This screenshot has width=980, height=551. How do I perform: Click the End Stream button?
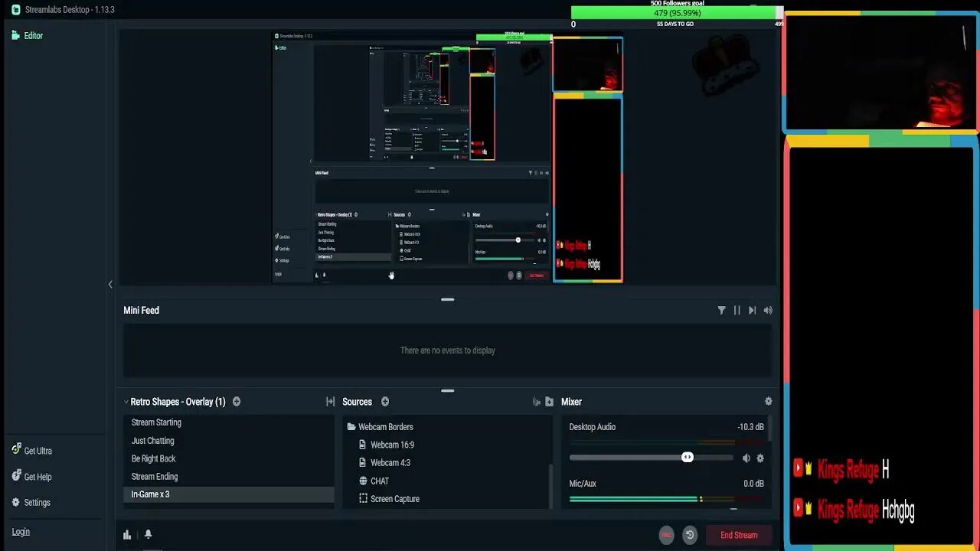(738, 535)
